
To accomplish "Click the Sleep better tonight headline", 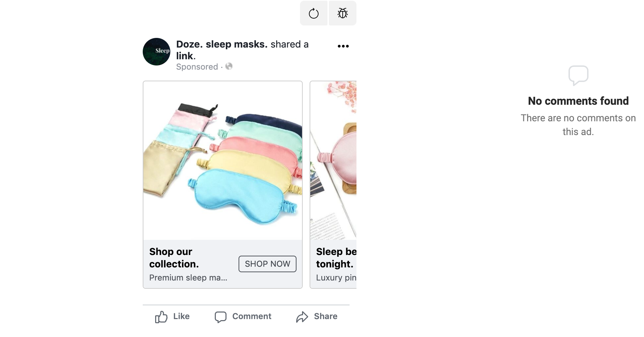I will (336, 258).
